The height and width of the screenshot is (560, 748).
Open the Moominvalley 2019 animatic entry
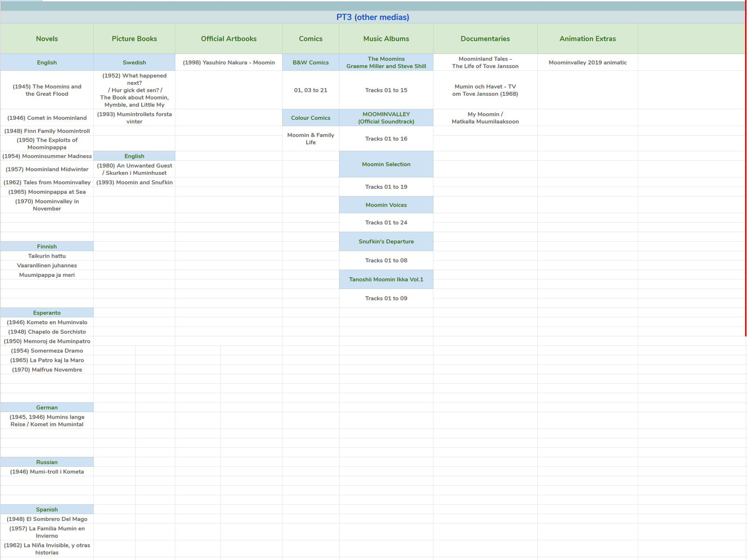[587, 62]
